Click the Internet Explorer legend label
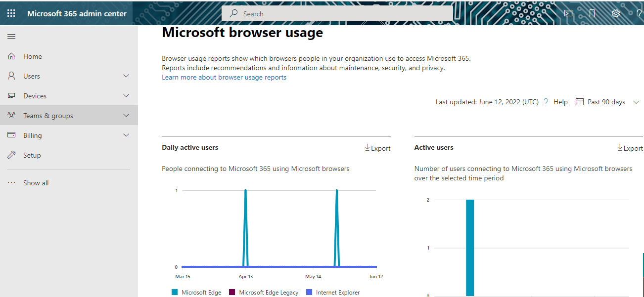The image size is (644, 297). (x=338, y=292)
